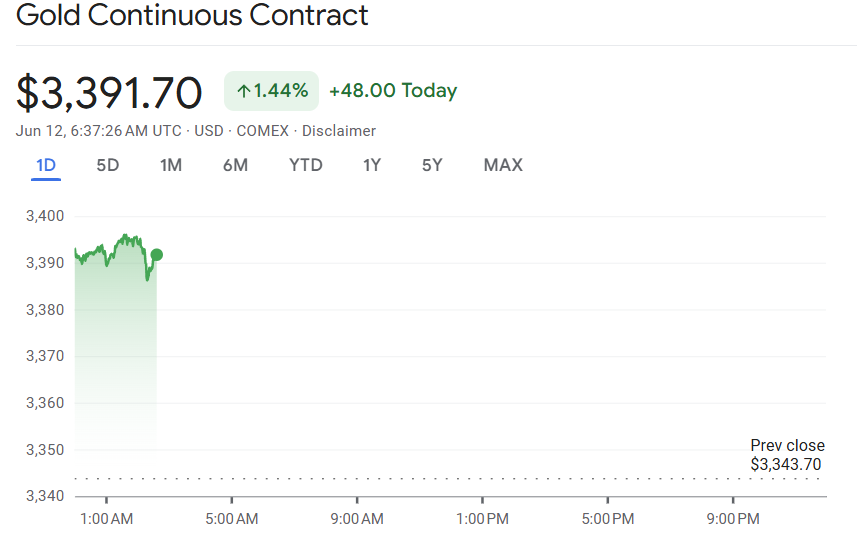Click the 9:00 PM axis label
The height and width of the screenshot is (542, 857).
click(733, 519)
